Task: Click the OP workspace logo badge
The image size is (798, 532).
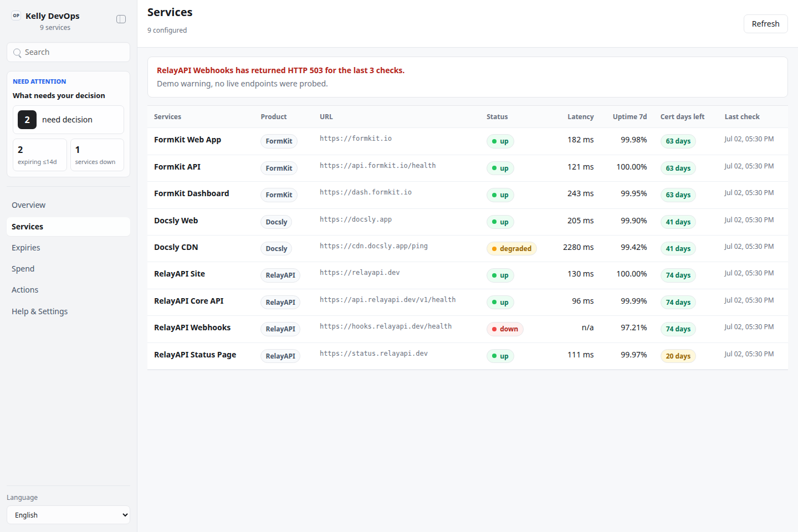Action: pos(16,16)
